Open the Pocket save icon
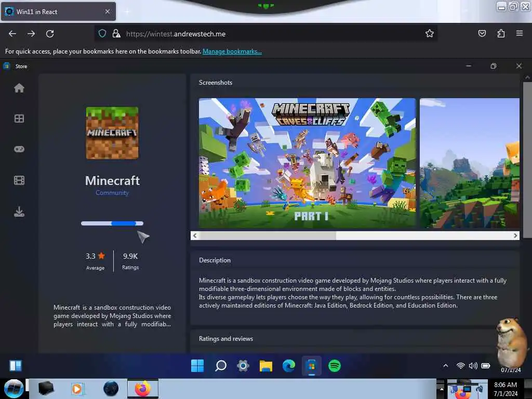Screen dimensions: 532x399 point(482,33)
